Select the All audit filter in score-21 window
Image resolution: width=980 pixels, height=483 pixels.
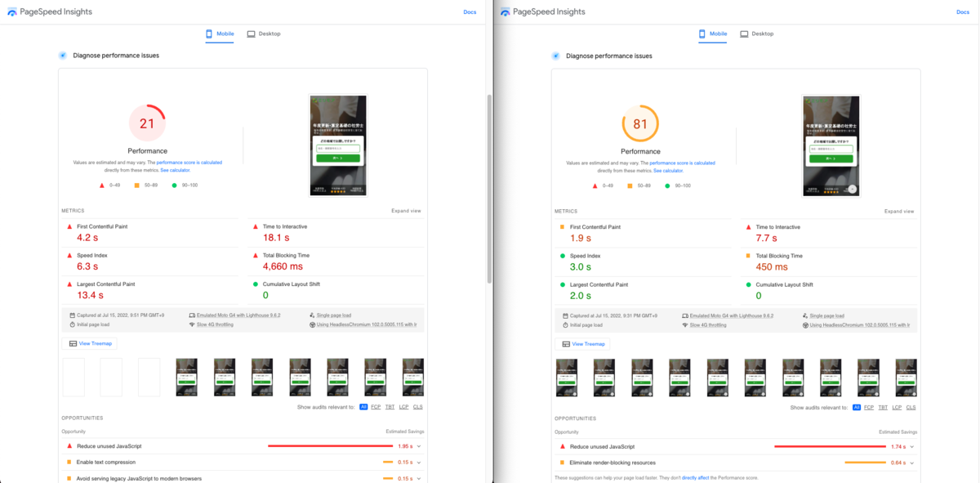[x=364, y=406]
